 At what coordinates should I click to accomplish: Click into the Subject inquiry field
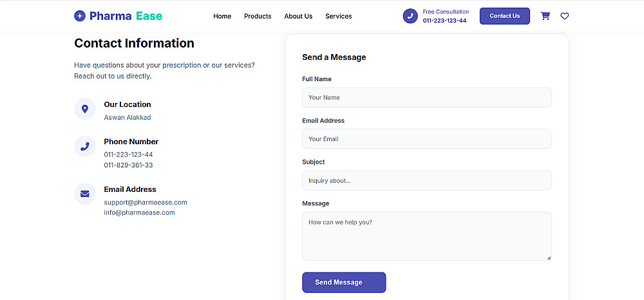(x=426, y=180)
